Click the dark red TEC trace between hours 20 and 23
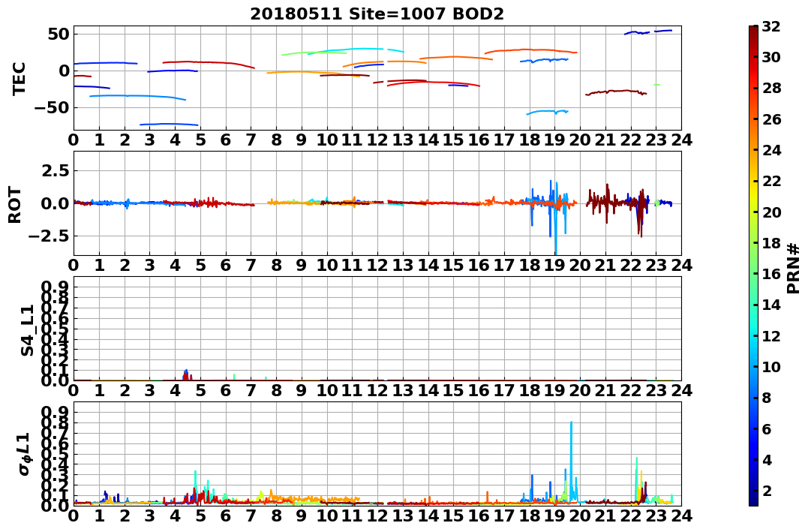This screenshot has height=532, width=808. [616, 92]
